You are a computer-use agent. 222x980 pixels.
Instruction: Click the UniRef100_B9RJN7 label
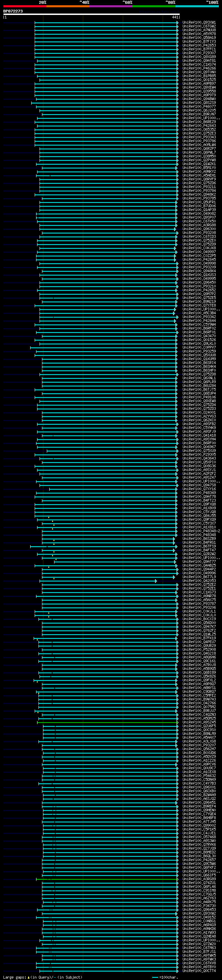(199, 114)
